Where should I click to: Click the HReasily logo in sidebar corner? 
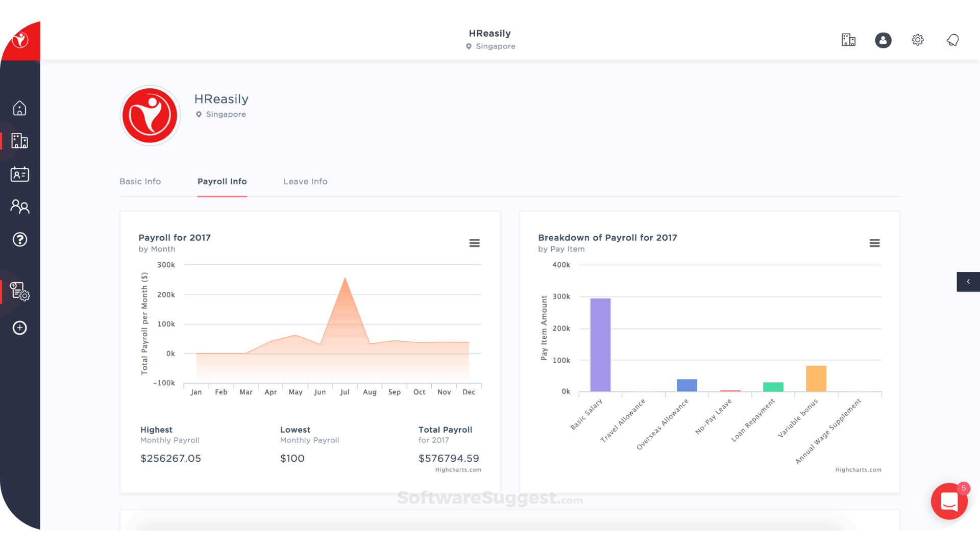tap(20, 40)
